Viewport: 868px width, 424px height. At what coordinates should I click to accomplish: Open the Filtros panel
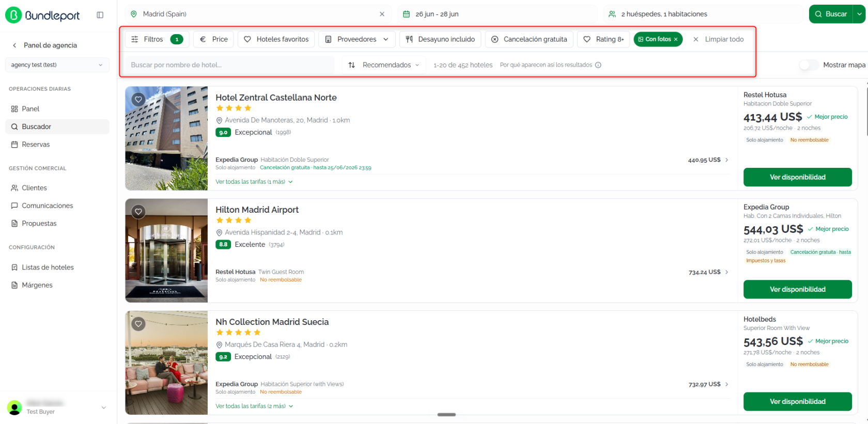(157, 39)
